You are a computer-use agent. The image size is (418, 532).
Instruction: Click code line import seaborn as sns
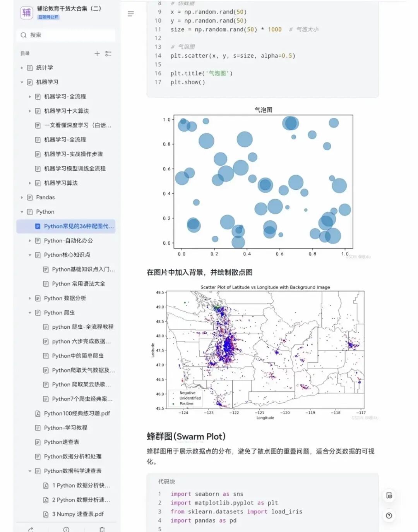[x=207, y=494]
